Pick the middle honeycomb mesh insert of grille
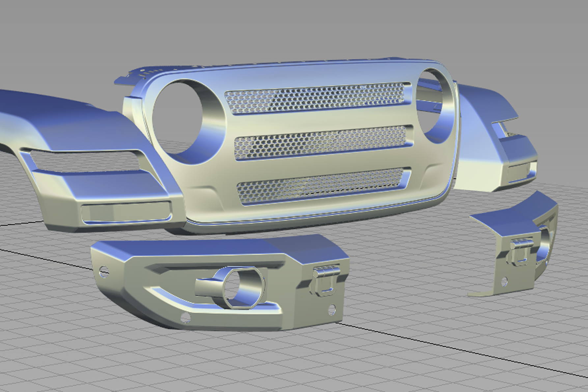The height and width of the screenshot is (392, 588). (321, 142)
